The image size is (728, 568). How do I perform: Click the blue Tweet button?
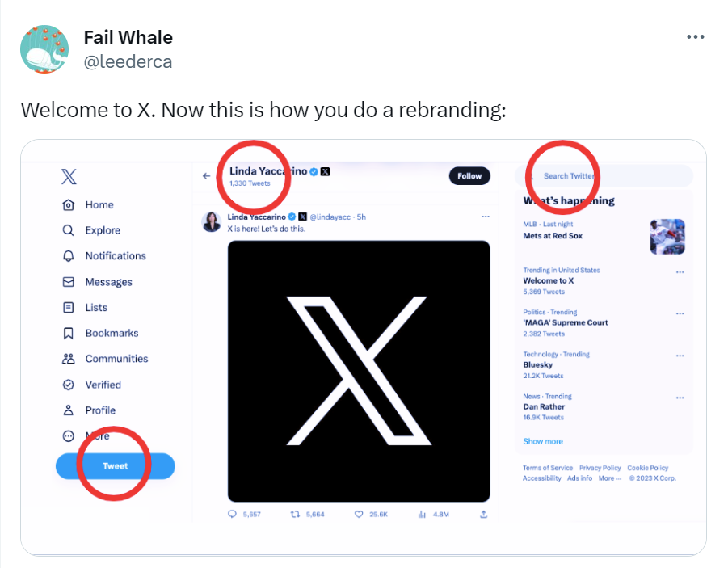tap(116, 466)
